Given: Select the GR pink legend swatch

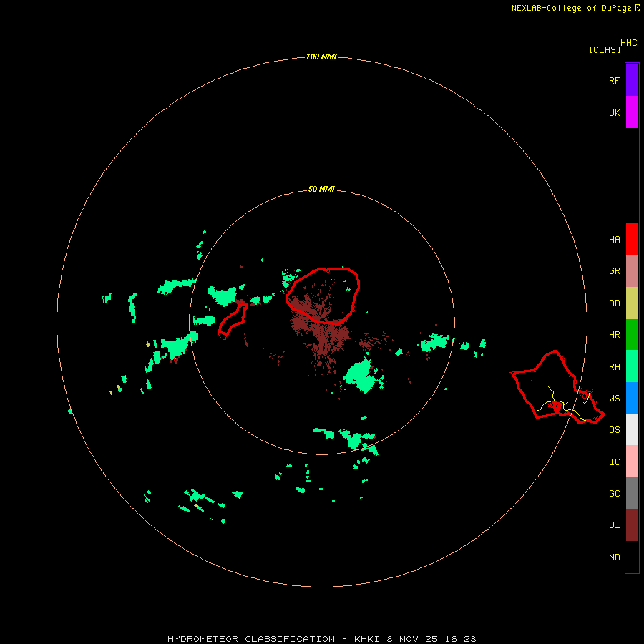Looking at the screenshot, I should pyautogui.click(x=632, y=270).
